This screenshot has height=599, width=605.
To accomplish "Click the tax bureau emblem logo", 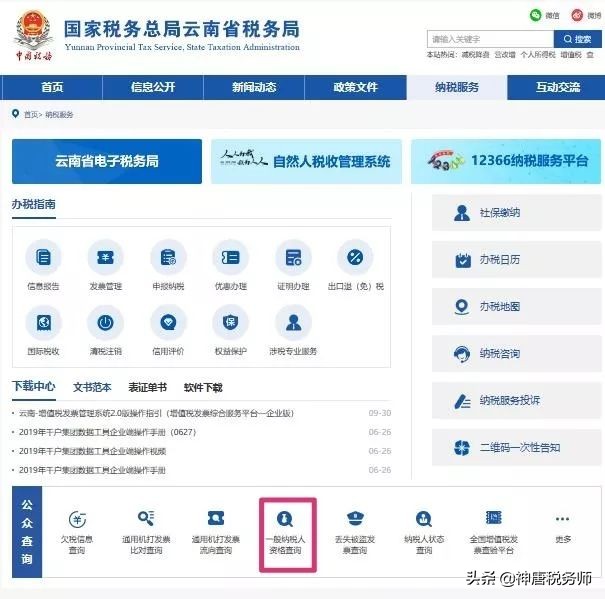I will pos(34,35).
